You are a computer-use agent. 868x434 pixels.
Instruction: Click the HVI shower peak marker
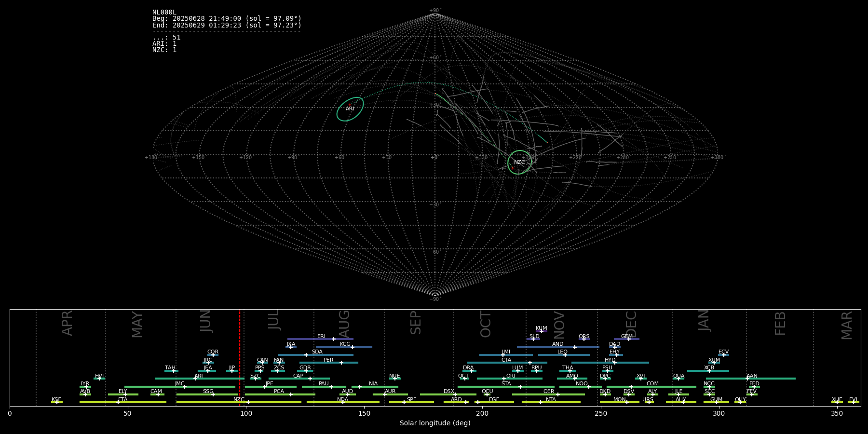point(99,379)
